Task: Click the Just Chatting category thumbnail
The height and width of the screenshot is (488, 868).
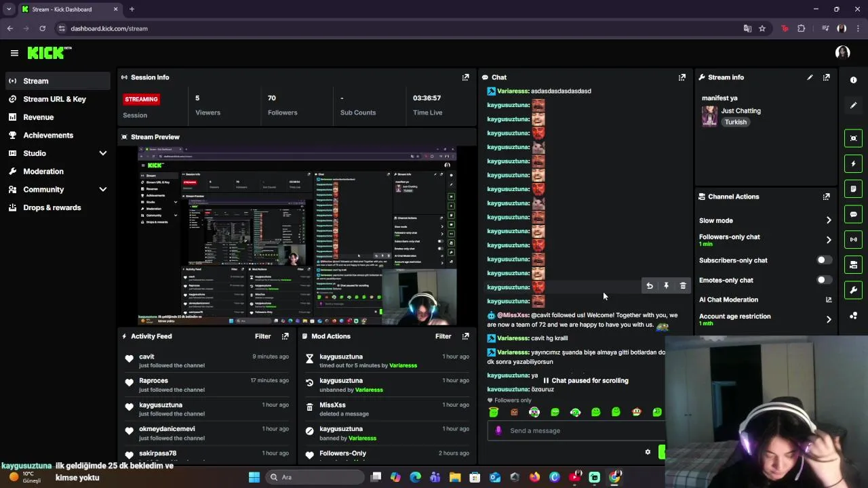Action: (709, 116)
